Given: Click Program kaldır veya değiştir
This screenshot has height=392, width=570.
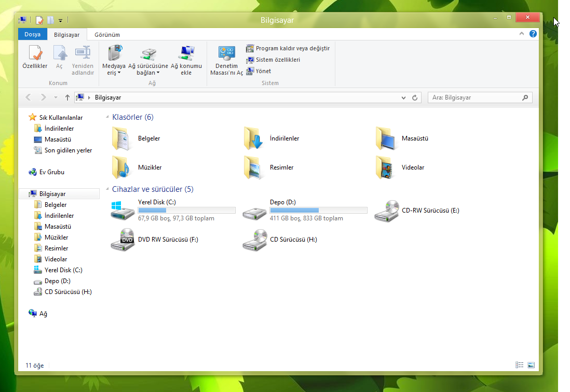Looking at the screenshot, I should pos(288,48).
